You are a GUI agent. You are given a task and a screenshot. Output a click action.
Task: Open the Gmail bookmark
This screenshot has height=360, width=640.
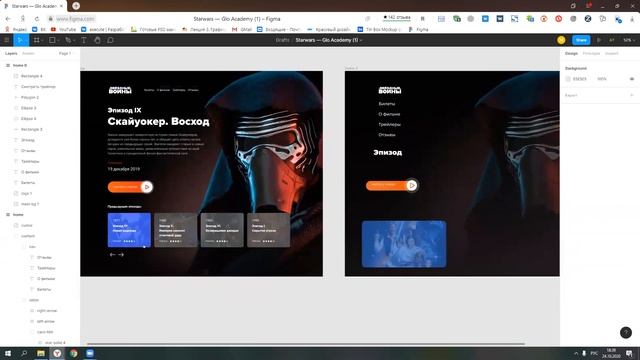point(242,29)
